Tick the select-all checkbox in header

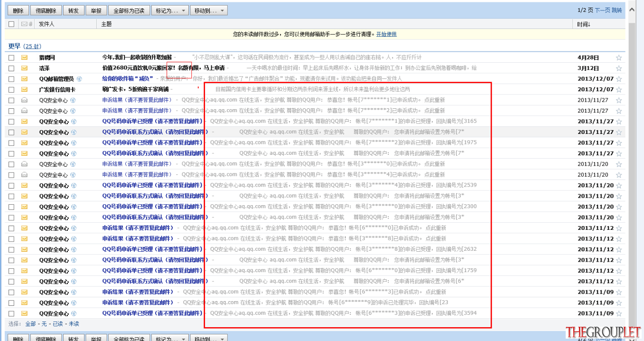(11, 24)
